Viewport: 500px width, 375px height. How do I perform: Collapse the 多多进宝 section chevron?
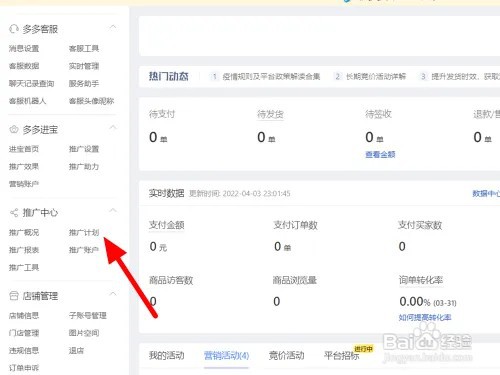point(113,127)
